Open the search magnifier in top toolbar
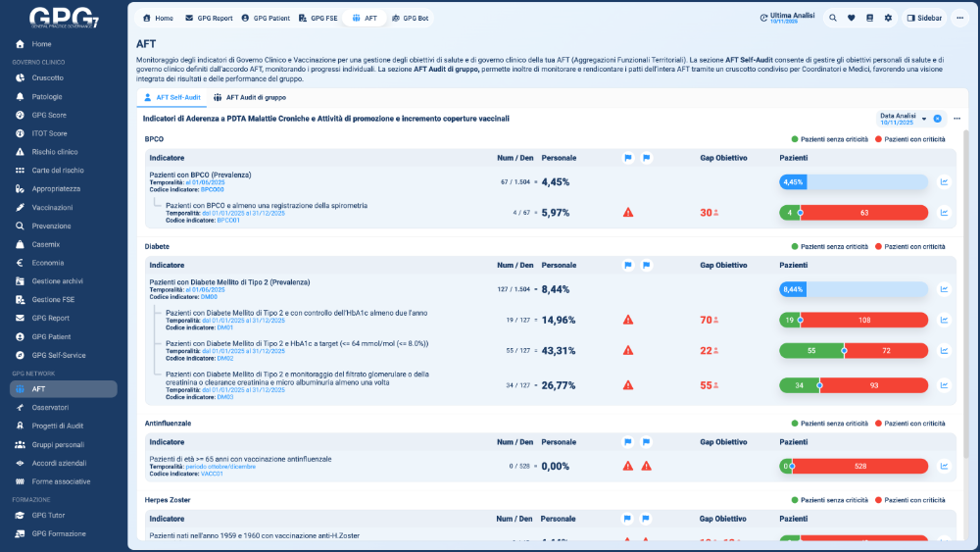The height and width of the screenshot is (552, 980). [833, 18]
